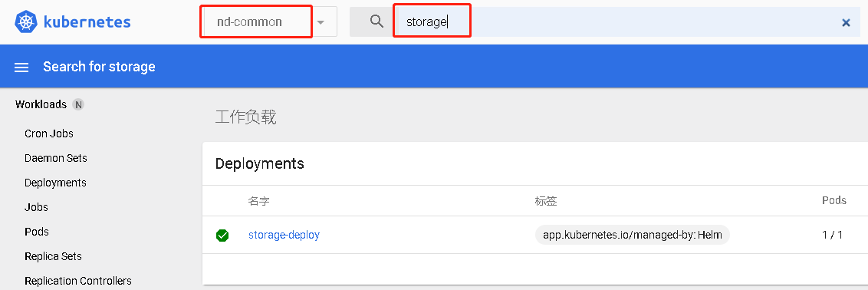868x290 pixels.
Task: Go to Deployments in the sidebar
Action: pos(55,183)
